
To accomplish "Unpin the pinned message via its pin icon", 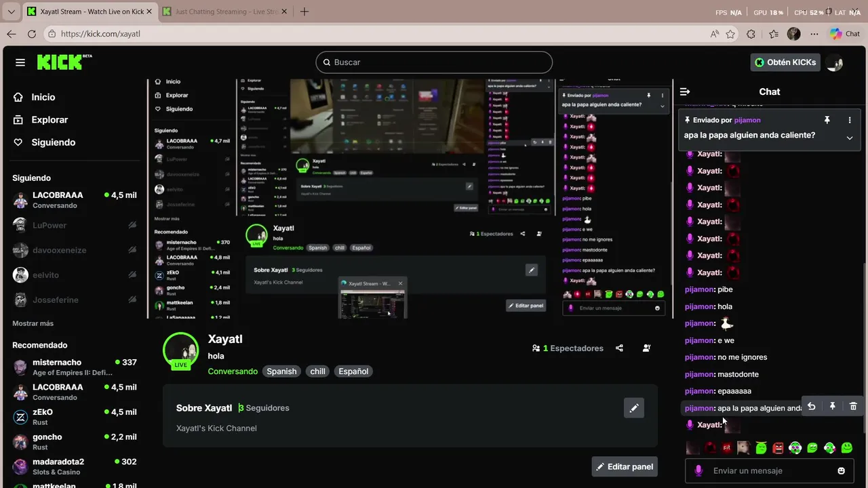I will pyautogui.click(x=827, y=120).
